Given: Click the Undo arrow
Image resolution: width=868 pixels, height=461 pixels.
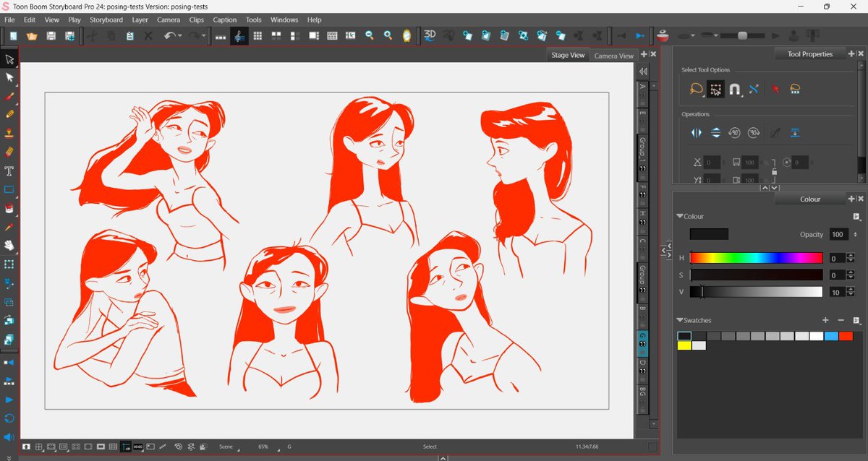Looking at the screenshot, I should click(169, 35).
